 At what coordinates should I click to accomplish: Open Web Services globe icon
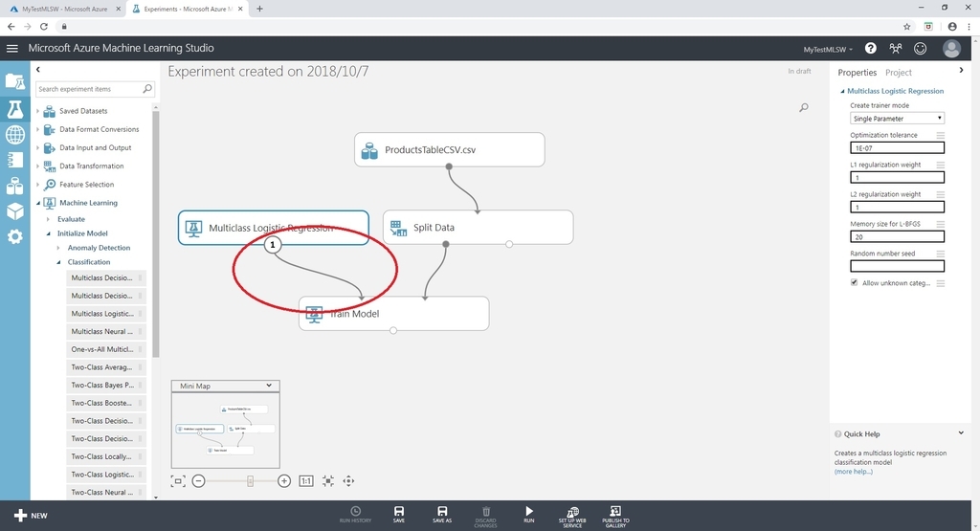(15, 134)
